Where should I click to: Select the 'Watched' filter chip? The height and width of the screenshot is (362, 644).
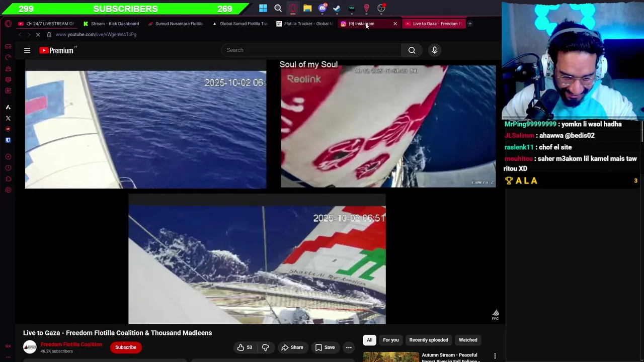[468, 340]
